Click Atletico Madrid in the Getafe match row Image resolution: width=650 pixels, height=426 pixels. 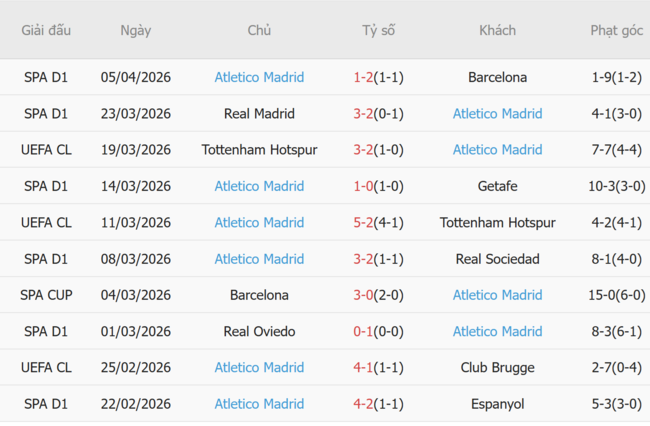(259, 186)
